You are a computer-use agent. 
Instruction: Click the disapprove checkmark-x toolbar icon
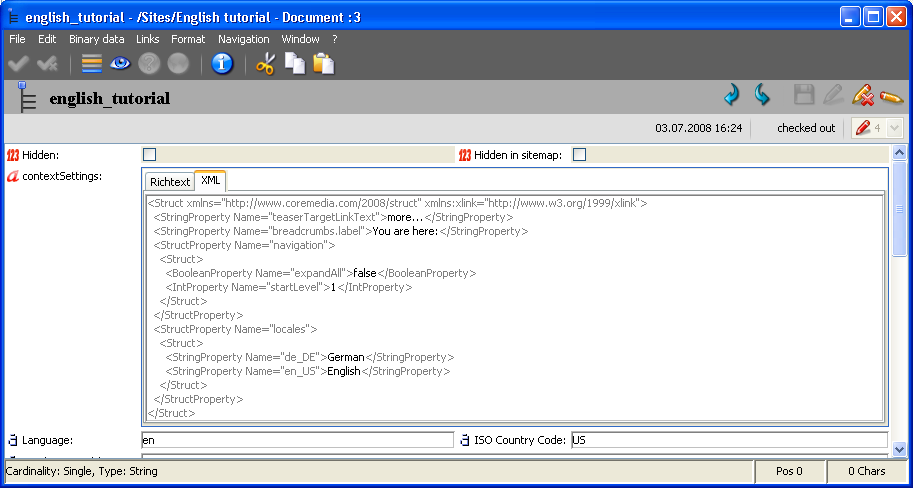point(47,63)
